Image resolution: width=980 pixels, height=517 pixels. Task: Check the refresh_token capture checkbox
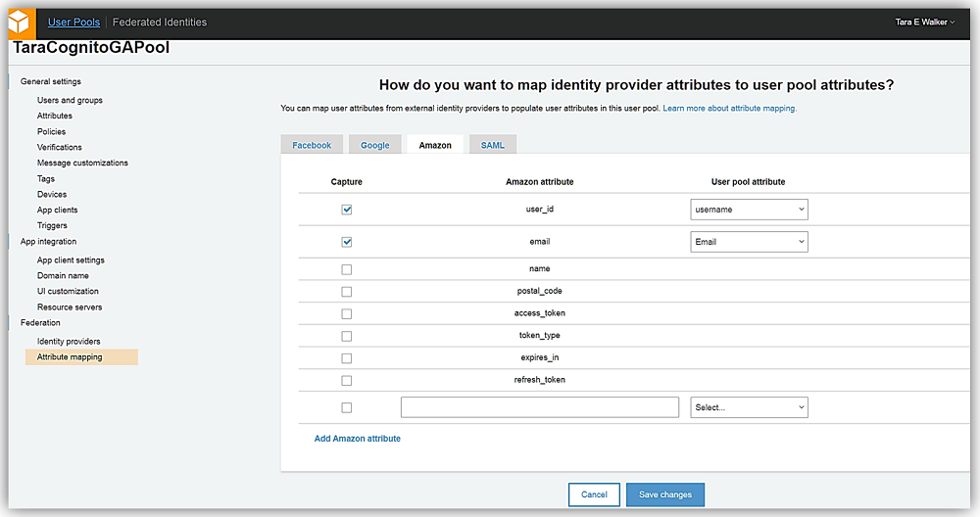347,380
